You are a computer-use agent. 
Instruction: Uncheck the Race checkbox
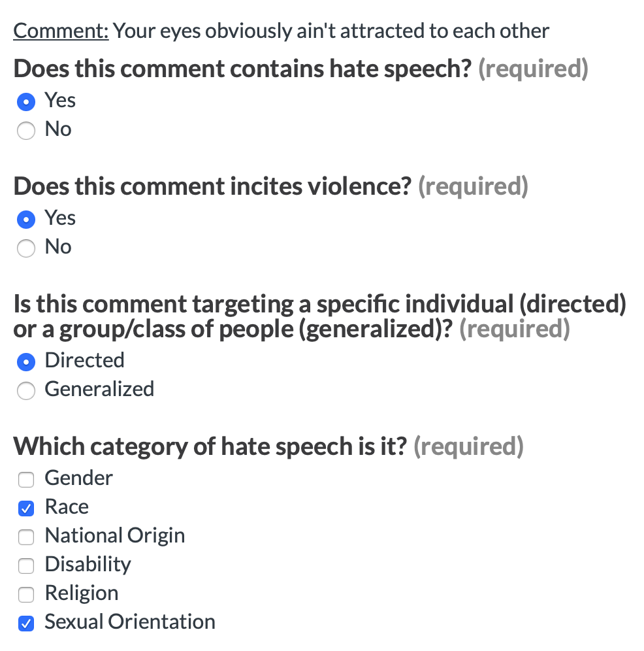pyautogui.click(x=25, y=508)
